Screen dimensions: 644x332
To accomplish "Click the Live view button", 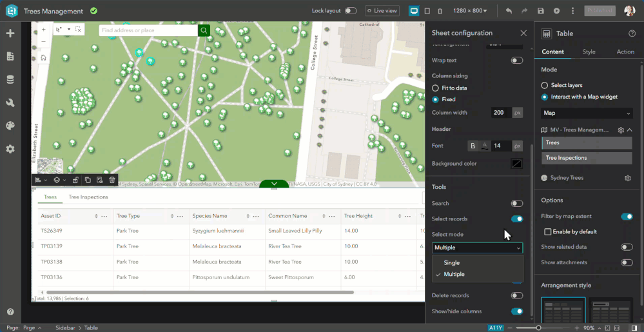I will (x=382, y=11).
